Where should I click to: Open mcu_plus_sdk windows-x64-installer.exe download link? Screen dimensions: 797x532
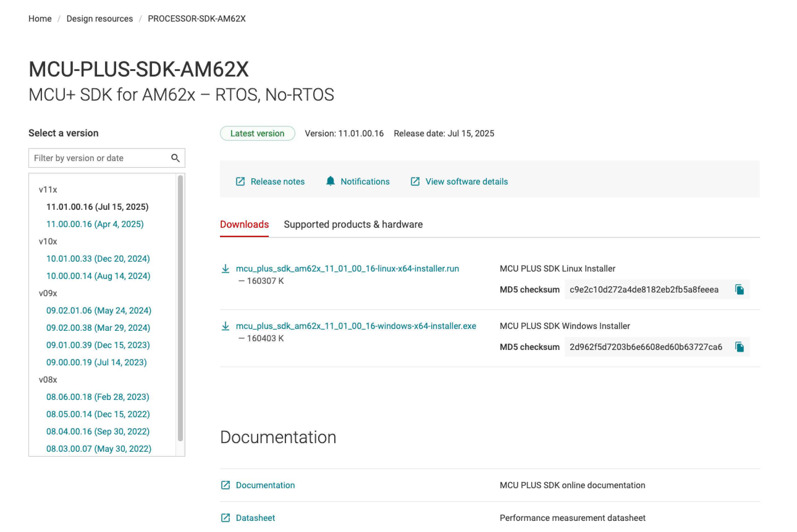point(356,326)
